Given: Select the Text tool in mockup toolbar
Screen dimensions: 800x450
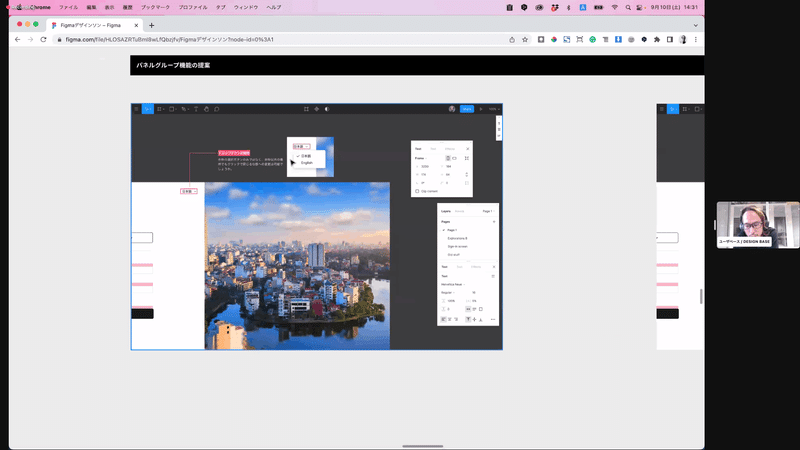Looking at the screenshot, I should (196, 109).
